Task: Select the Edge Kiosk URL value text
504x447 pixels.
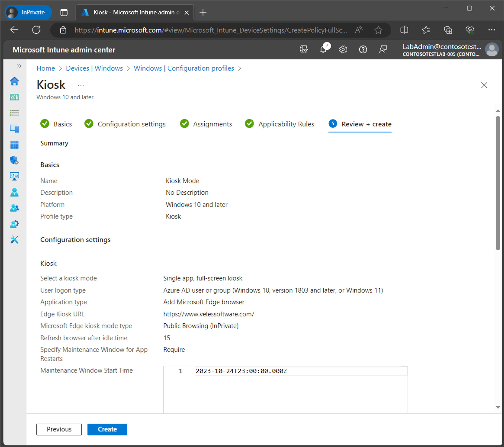Action: pos(209,314)
